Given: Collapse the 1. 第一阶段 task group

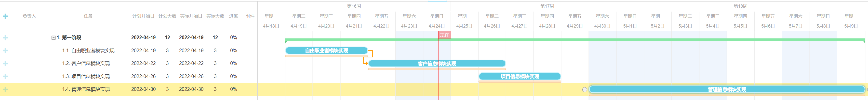Looking at the screenshot, I should [53, 37].
